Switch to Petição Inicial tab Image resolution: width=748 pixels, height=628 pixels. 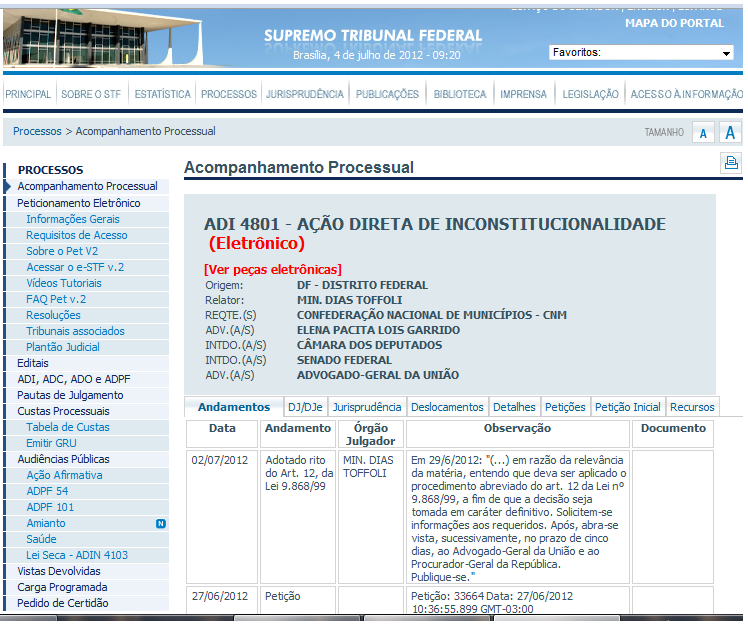click(x=628, y=407)
